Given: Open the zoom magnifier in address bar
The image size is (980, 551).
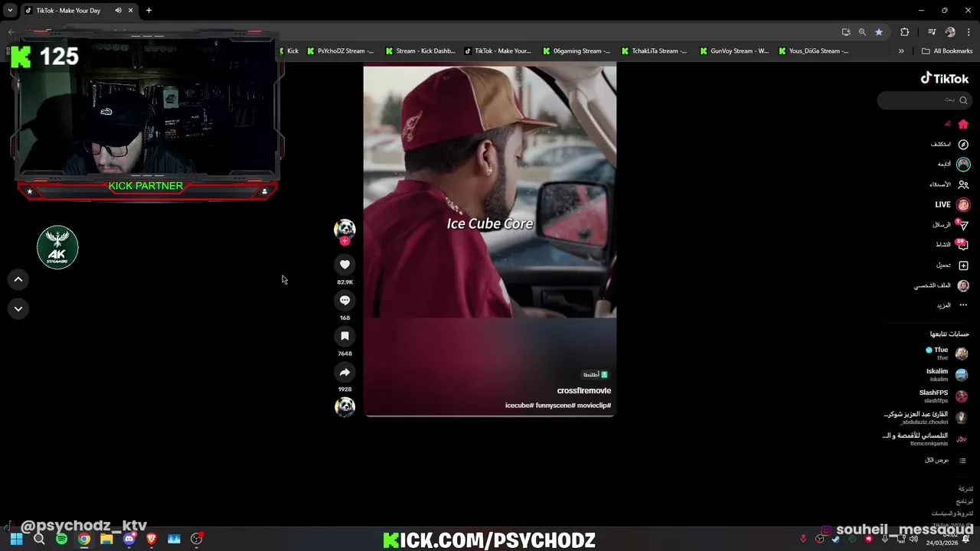Looking at the screenshot, I should pyautogui.click(x=862, y=32).
